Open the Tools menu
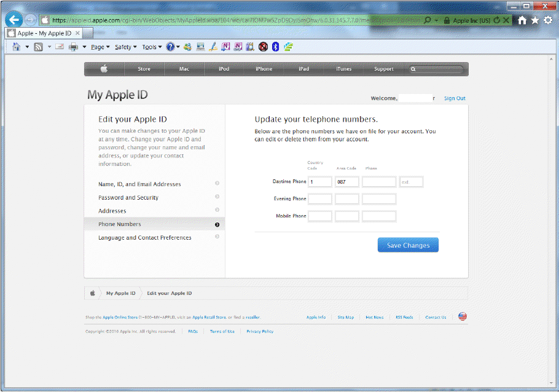The image size is (559, 392). (152, 47)
